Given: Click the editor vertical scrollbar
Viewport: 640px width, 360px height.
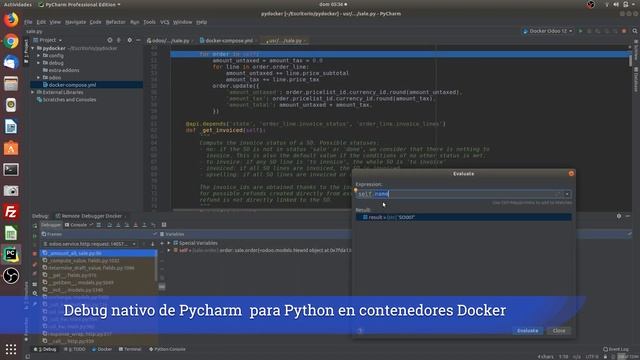Looking at the screenshot, I should 631,60.
